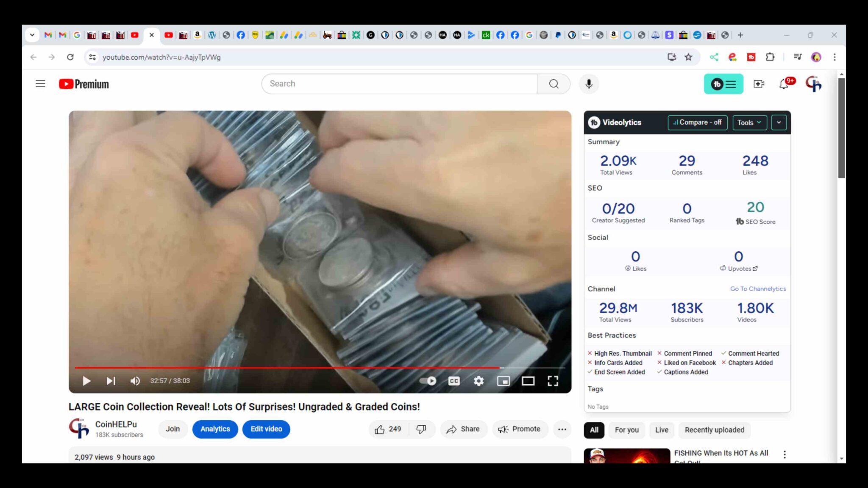This screenshot has height=488, width=868.
Task: Click the search magnifier button
Action: 554,84
